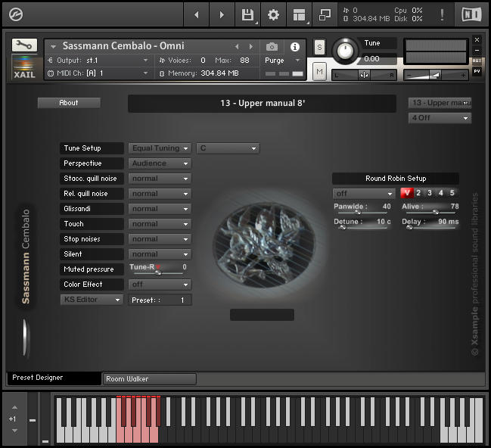Viewport: 491px width, 448px height.
Task: Go to previous preset arrow in top bar
Action: pyautogui.click(x=197, y=14)
